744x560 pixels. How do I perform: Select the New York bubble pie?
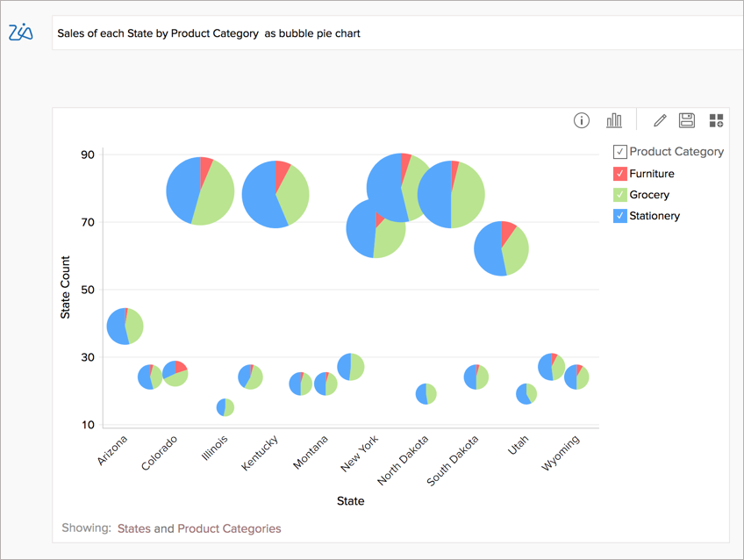(x=377, y=233)
